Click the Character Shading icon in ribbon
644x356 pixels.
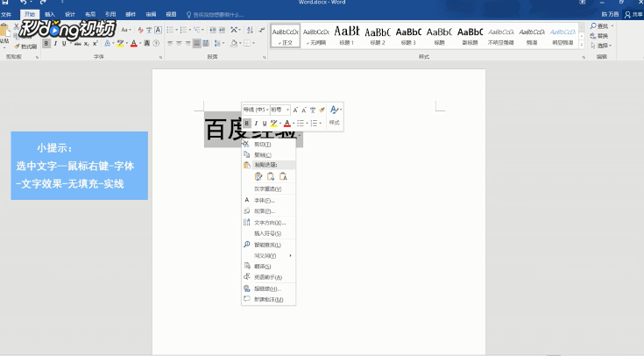(x=146, y=43)
